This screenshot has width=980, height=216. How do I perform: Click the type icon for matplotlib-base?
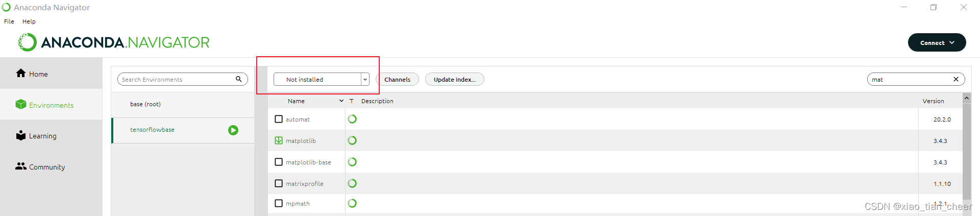coord(352,162)
